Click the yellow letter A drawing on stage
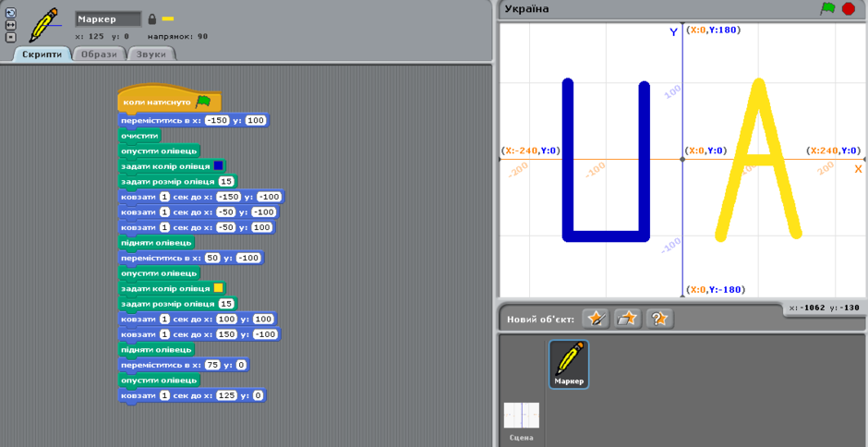Screen dimensions: 868x447 coord(758,160)
